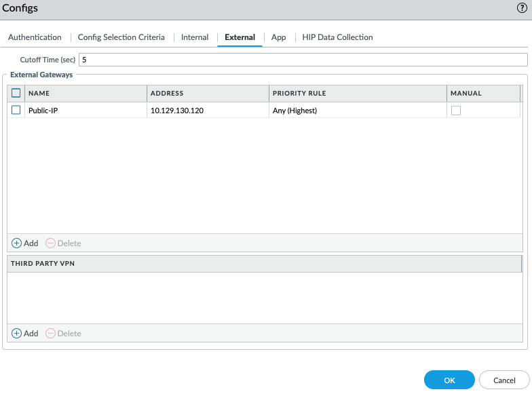This screenshot has width=532, height=396.
Task: Click the plus icon under Third Party VPN
Action: [x=17, y=333]
